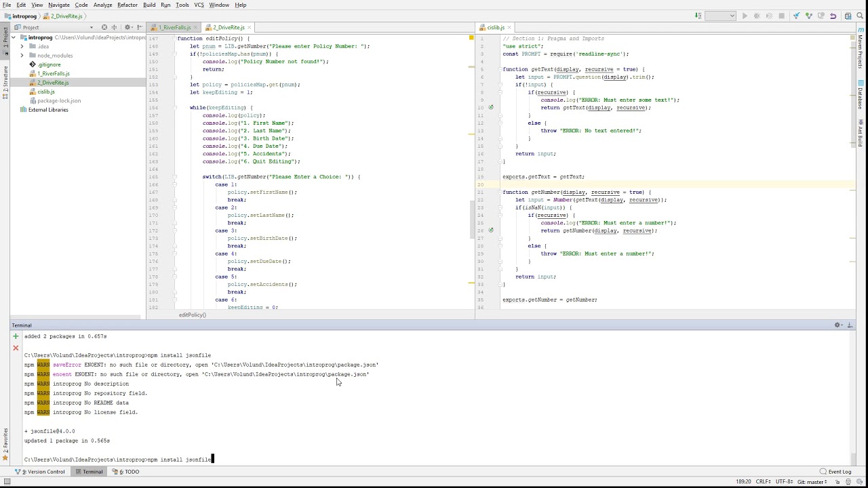Click editPolicy() breadcrumb below editor
Screen dimensions: 868x488
(x=193, y=315)
